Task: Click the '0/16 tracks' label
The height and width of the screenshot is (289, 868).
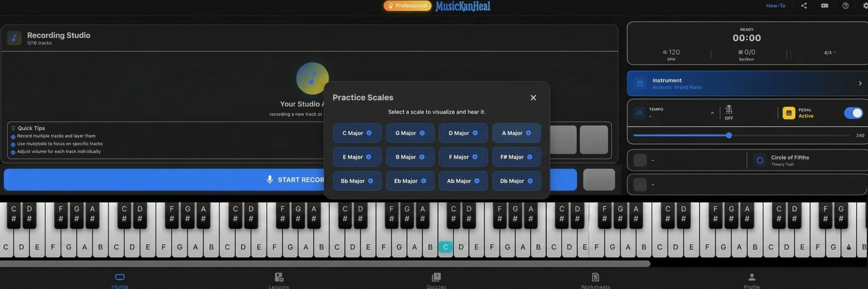Action: [39, 43]
